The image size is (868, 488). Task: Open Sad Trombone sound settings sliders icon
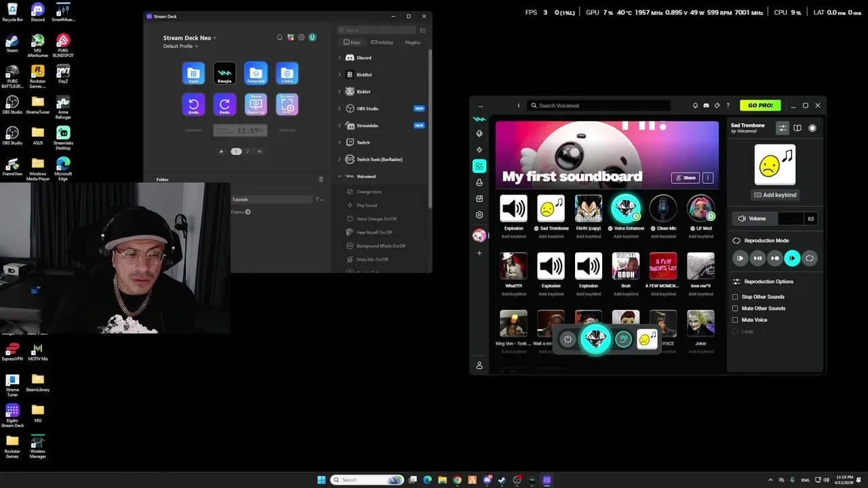click(x=782, y=128)
